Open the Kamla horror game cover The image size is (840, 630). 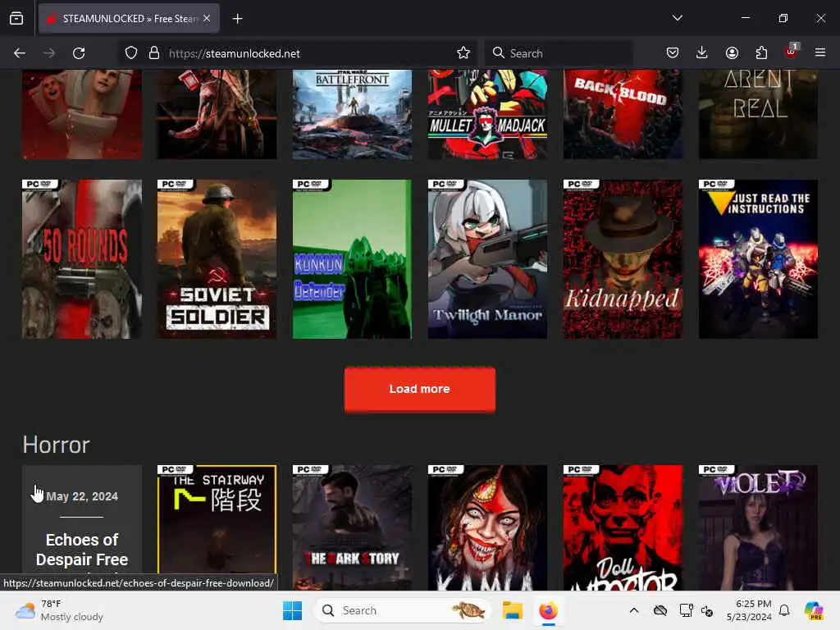point(487,527)
